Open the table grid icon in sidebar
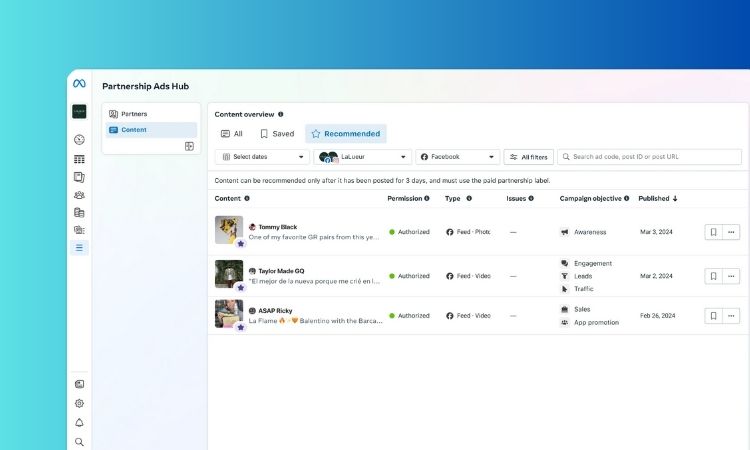The width and height of the screenshot is (750, 450). tap(79, 159)
